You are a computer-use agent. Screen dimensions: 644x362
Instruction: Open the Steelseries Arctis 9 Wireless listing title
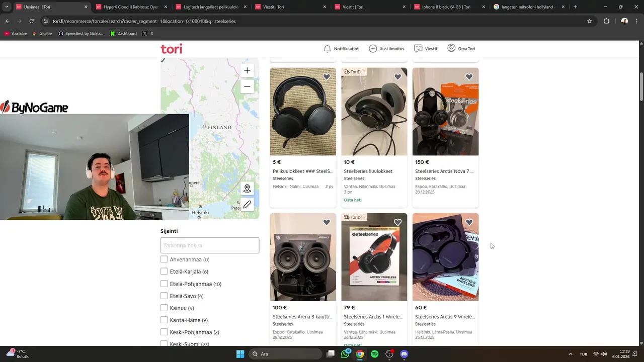coord(445,317)
